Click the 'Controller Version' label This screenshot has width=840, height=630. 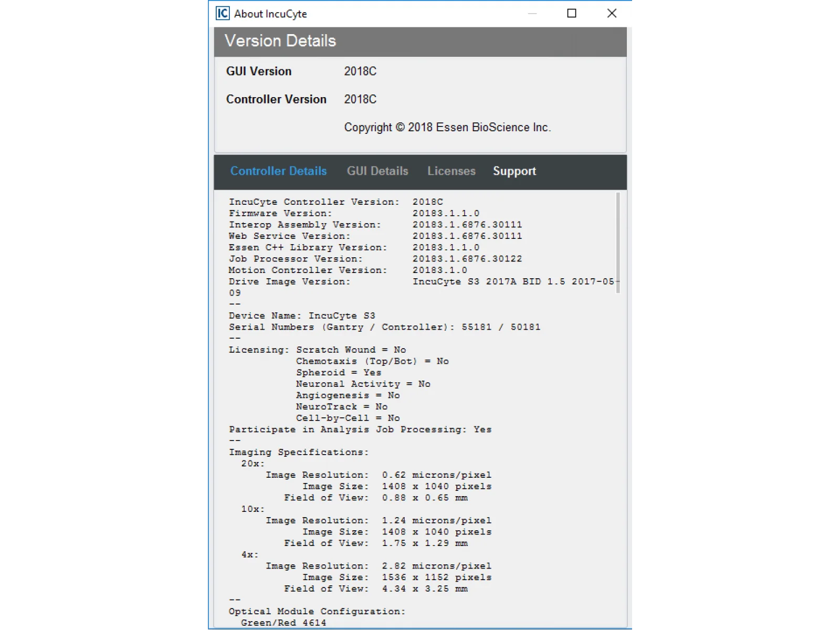(x=276, y=99)
